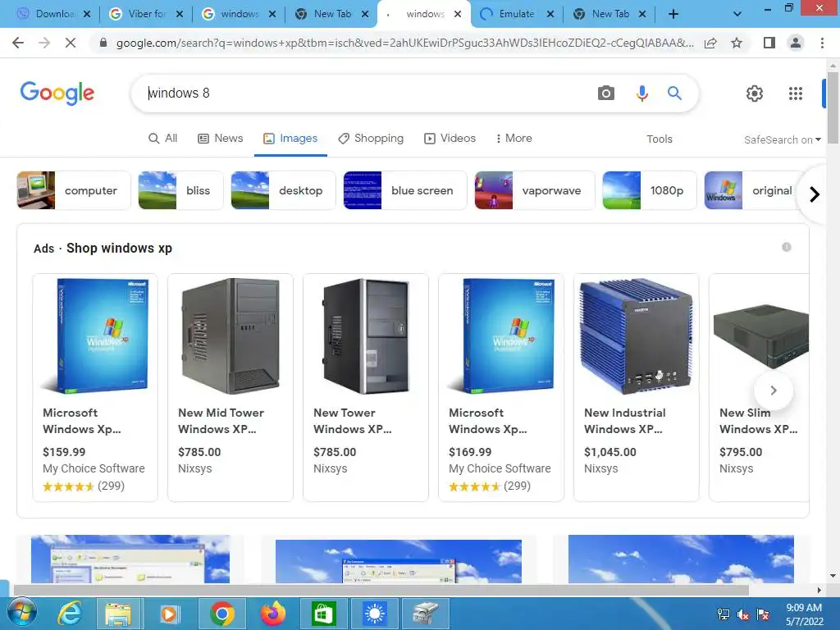Filter by 1080p chip

coord(650,190)
